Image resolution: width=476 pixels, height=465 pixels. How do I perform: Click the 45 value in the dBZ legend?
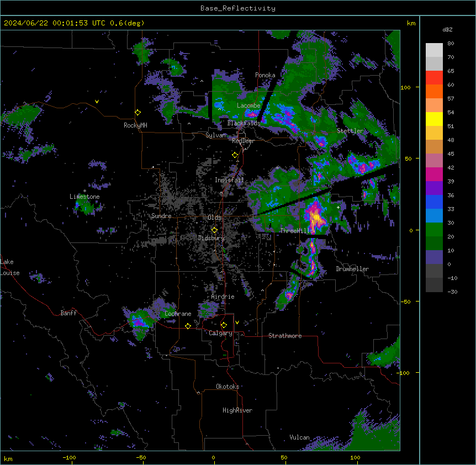pyautogui.click(x=451, y=154)
